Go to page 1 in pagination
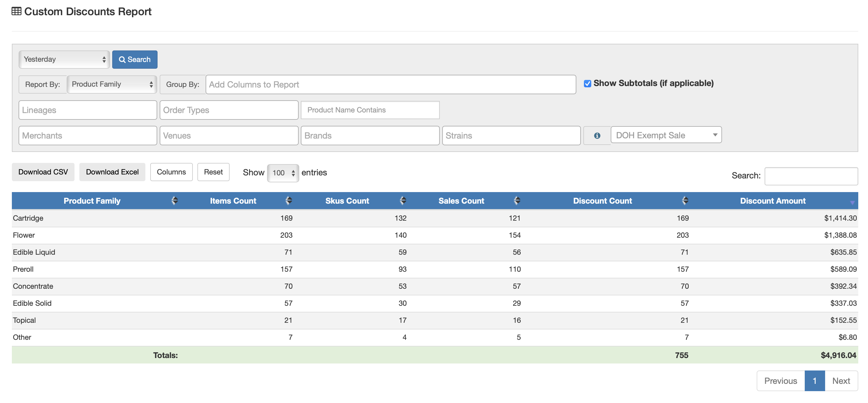 pyautogui.click(x=814, y=381)
